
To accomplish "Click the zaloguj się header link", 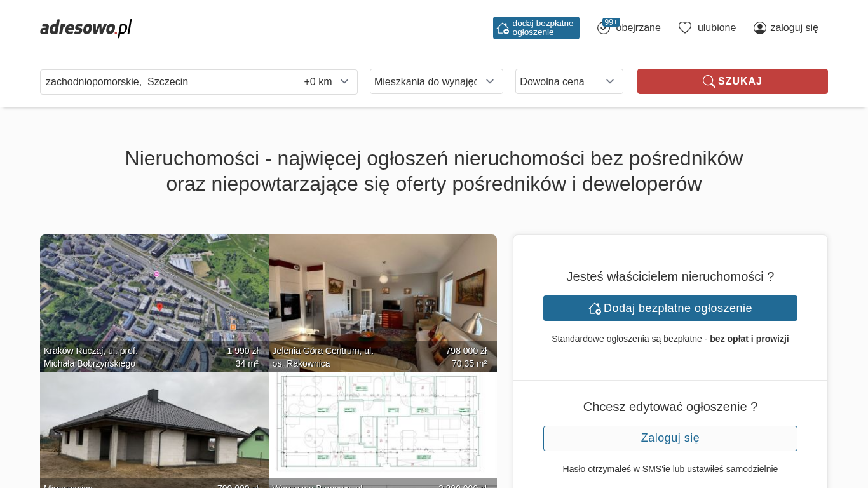I will (x=794, y=28).
